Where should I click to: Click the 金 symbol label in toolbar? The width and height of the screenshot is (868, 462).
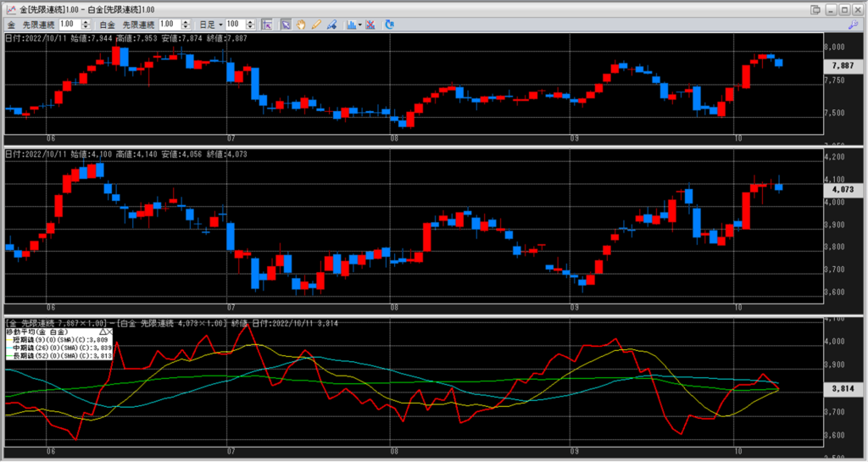click(x=10, y=25)
